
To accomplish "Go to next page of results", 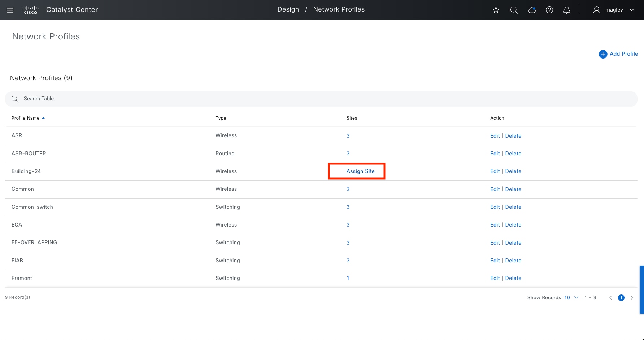I will 632,298.
